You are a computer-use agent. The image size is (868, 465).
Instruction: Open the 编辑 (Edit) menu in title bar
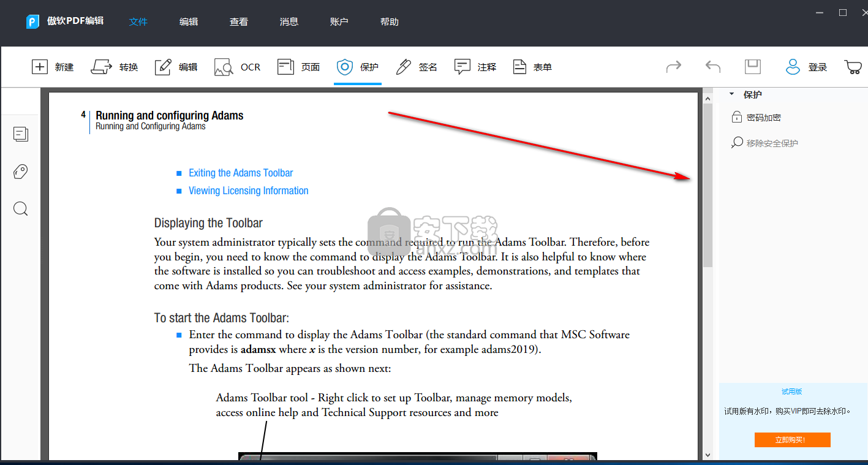click(x=189, y=21)
